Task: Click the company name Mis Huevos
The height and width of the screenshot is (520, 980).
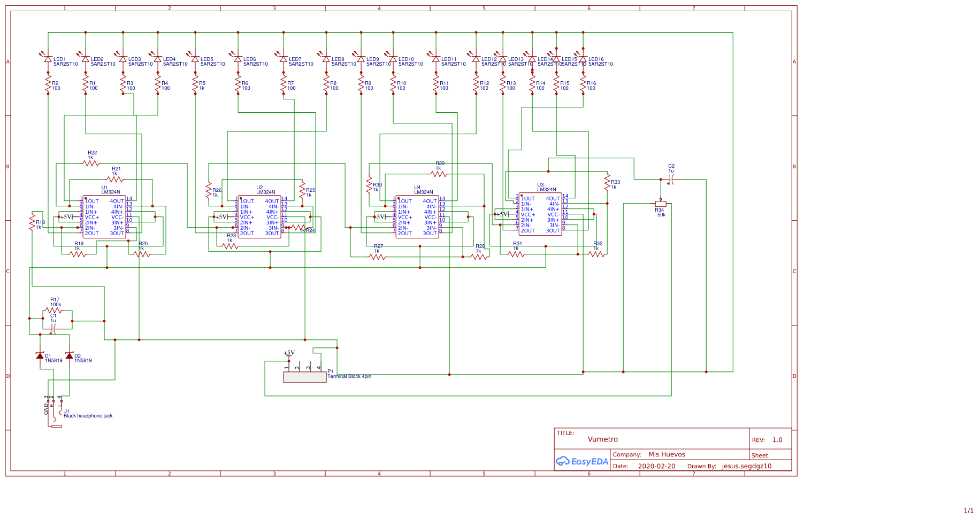Action: coord(667,454)
